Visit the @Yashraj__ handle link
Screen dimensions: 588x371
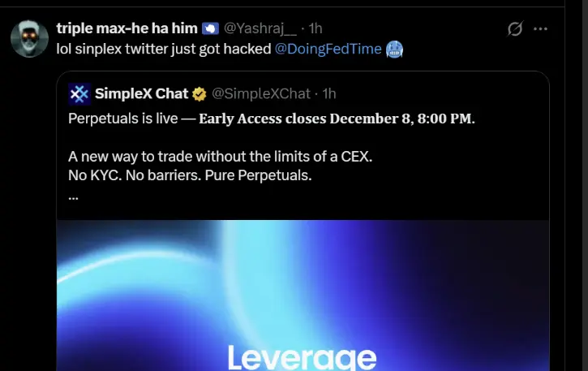tap(260, 28)
